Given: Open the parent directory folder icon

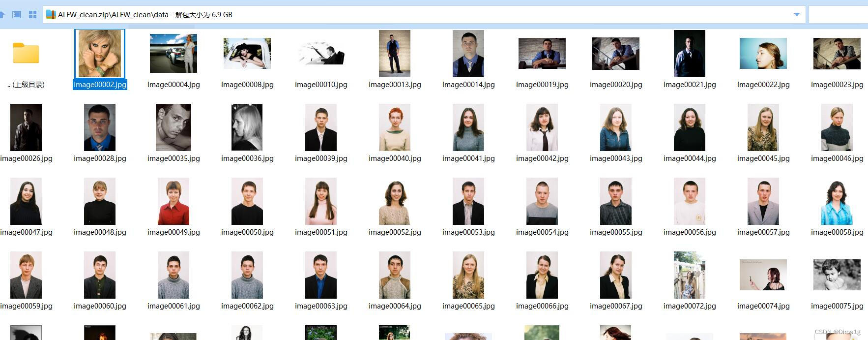Looking at the screenshot, I should pyautogui.click(x=26, y=53).
